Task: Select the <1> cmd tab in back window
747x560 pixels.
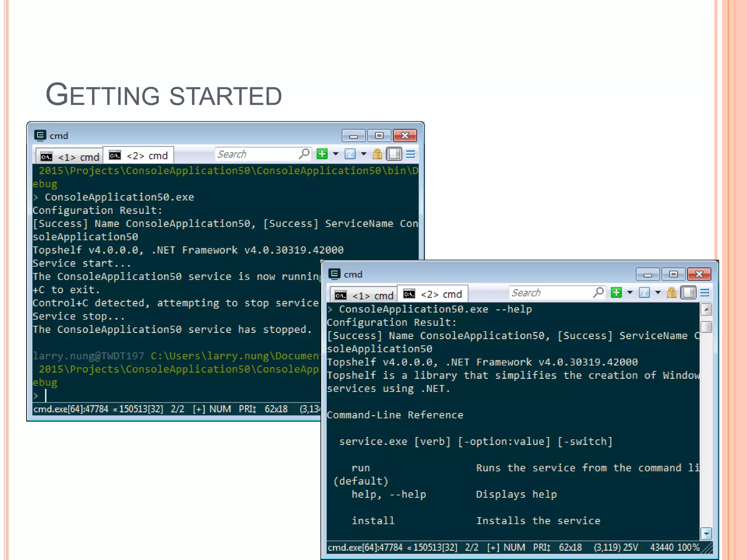Action: coord(69,156)
